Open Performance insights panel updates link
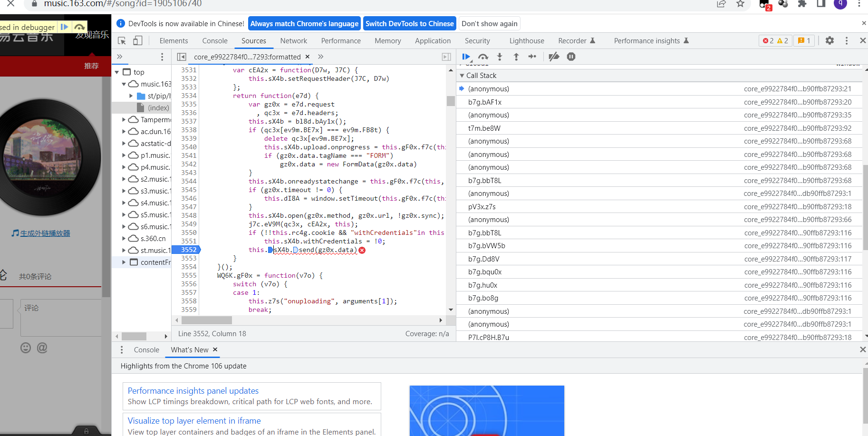This screenshot has width=868, height=436. click(193, 391)
